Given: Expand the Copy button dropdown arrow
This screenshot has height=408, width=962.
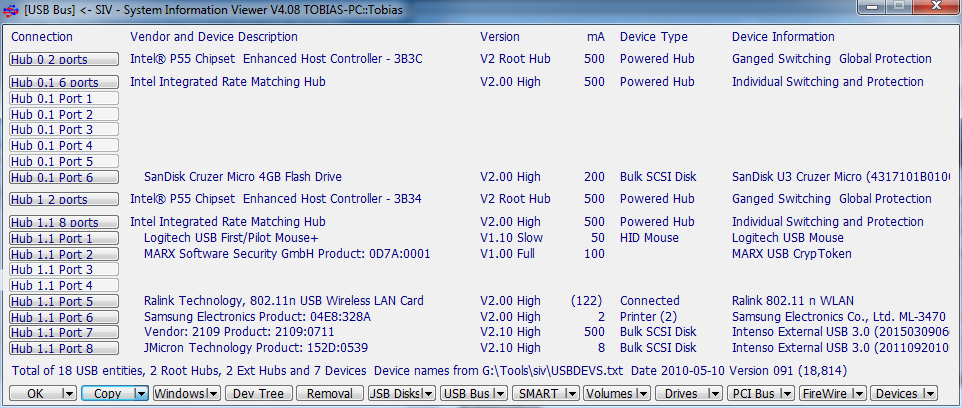Looking at the screenshot, I should coord(142,394).
